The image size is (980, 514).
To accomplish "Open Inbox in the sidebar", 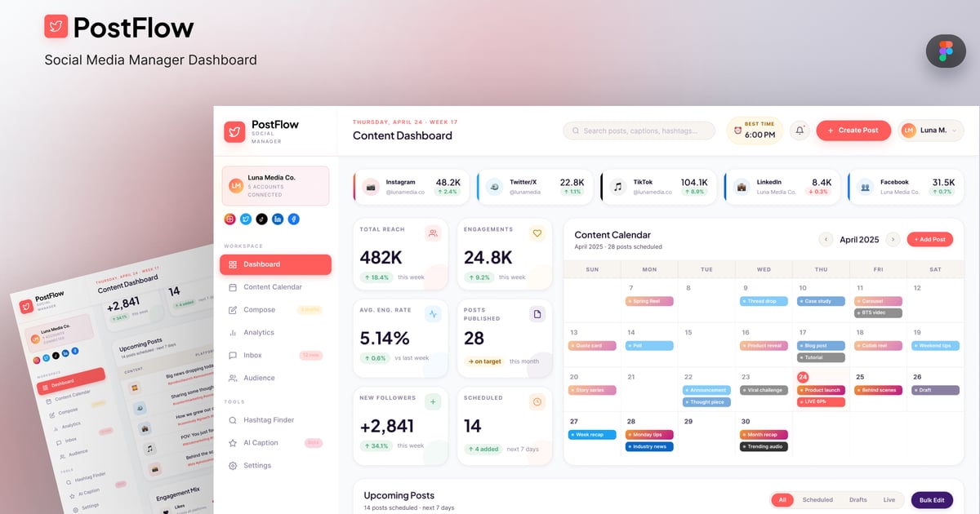I will click(275, 356).
